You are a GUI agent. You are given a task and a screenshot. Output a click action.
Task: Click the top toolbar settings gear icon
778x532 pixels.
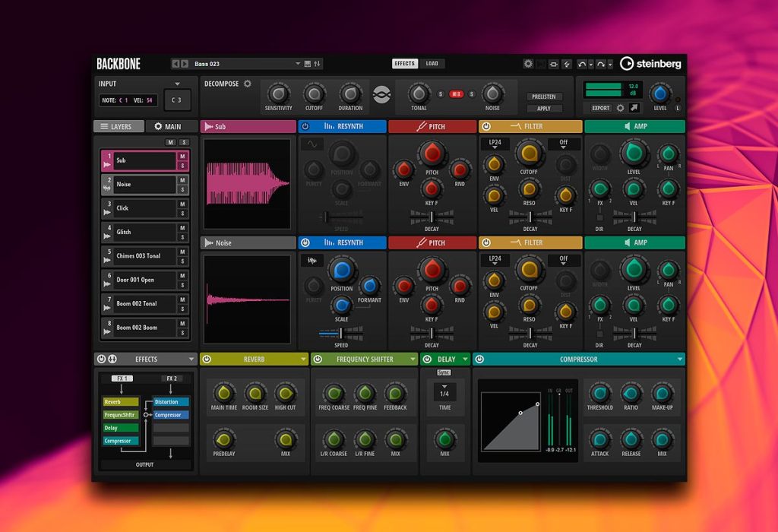pyautogui.click(x=529, y=64)
